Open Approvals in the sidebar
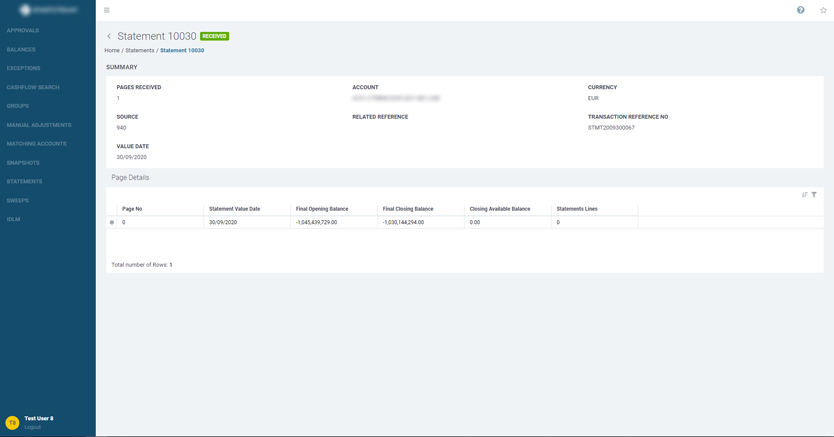 tap(23, 31)
